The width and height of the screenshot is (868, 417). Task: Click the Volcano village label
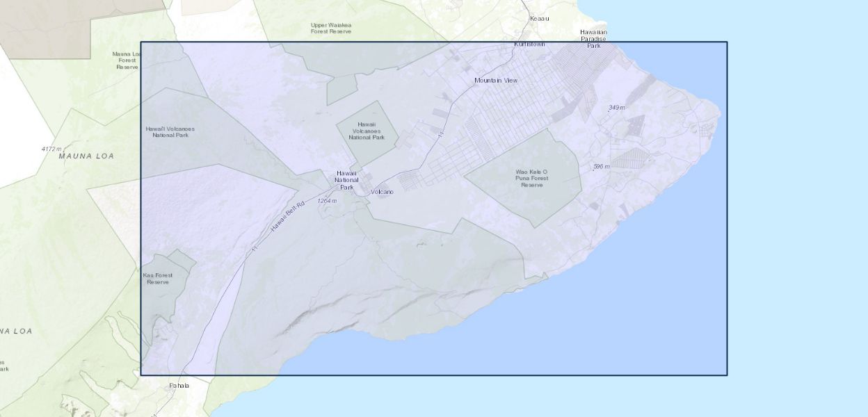pyautogui.click(x=382, y=192)
